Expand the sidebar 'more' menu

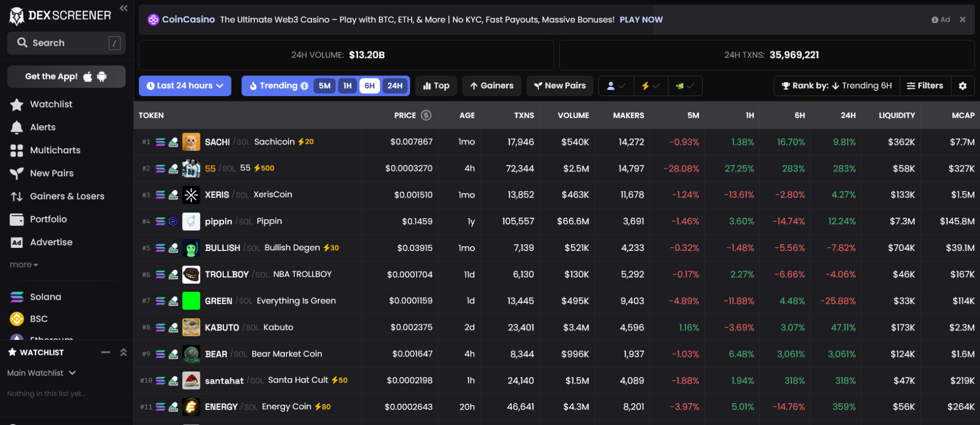[x=24, y=265]
